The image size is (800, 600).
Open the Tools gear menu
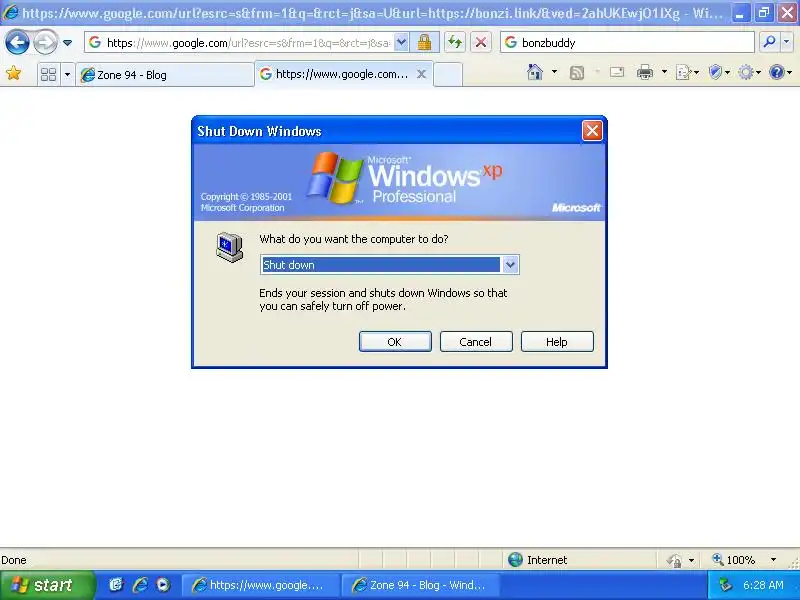[749, 72]
